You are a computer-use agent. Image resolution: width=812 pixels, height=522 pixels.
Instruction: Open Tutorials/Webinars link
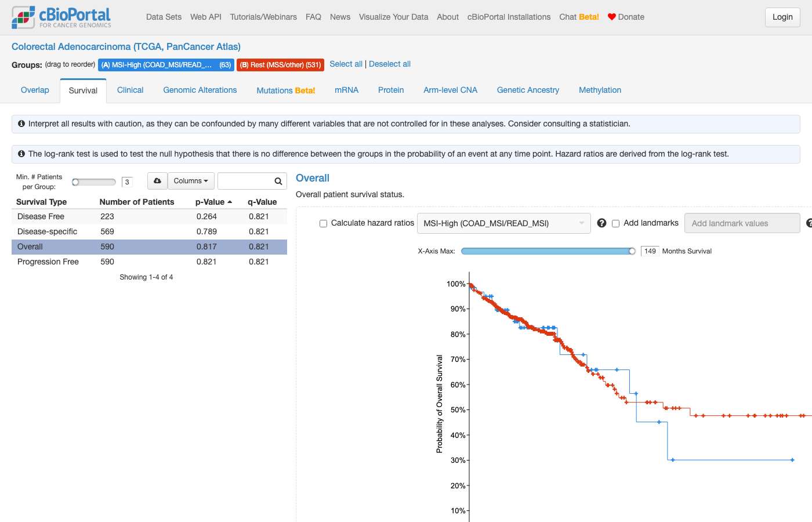coord(263,17)
